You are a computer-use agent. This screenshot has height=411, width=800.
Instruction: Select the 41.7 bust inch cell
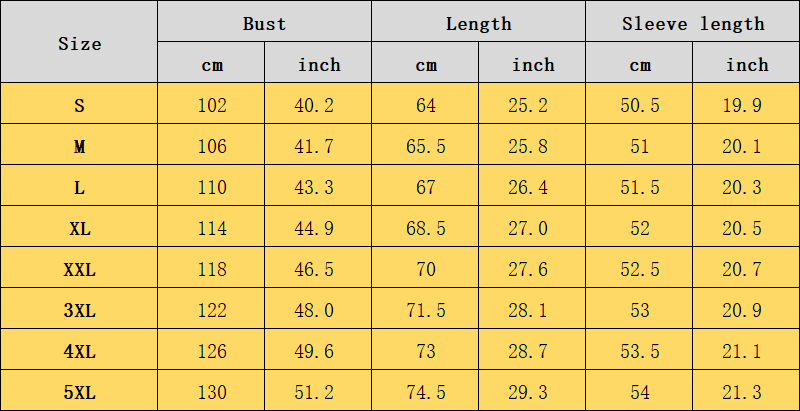click(x=318, y=144)
